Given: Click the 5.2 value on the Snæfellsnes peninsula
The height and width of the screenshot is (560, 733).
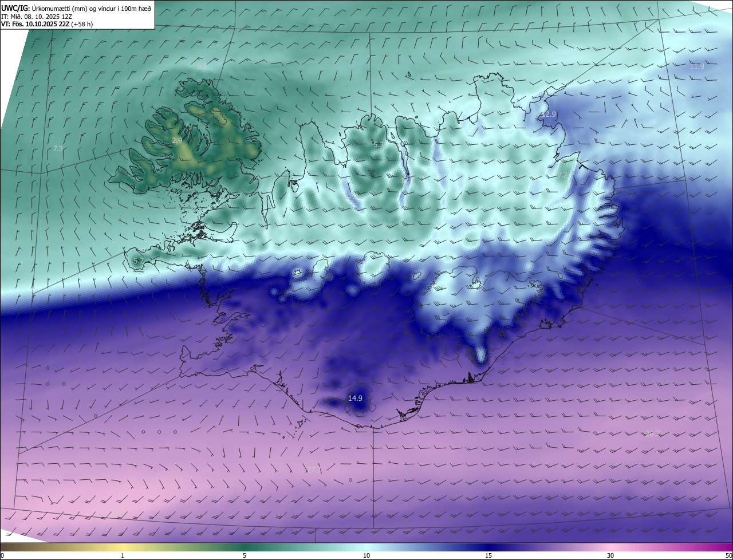Looking at the screenshot, I should pos(138,261).
